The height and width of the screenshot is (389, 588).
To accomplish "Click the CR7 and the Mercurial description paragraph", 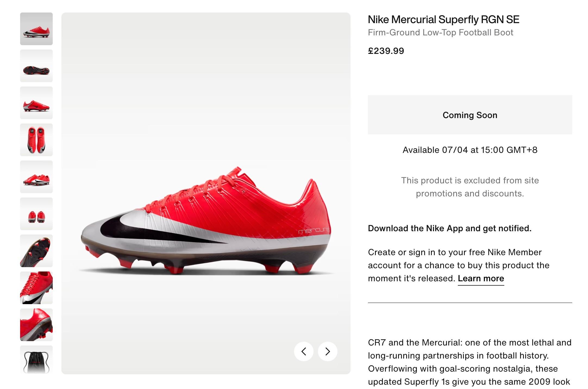I will [470, 362].
